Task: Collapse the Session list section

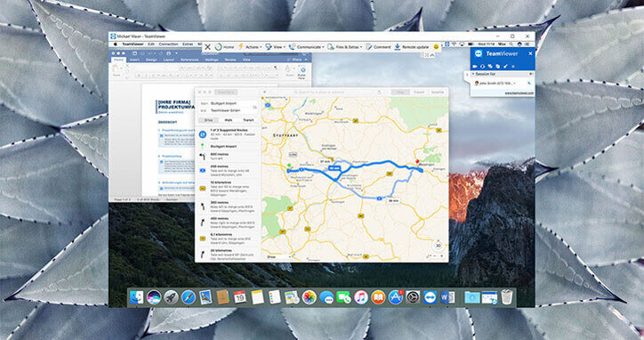Action: click(472, 74)
